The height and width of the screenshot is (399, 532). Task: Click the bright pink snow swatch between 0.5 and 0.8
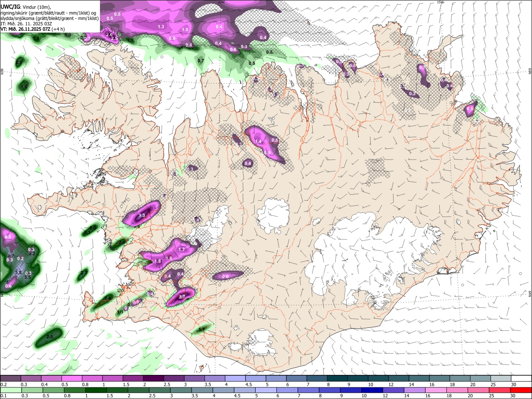coord(71,378)
